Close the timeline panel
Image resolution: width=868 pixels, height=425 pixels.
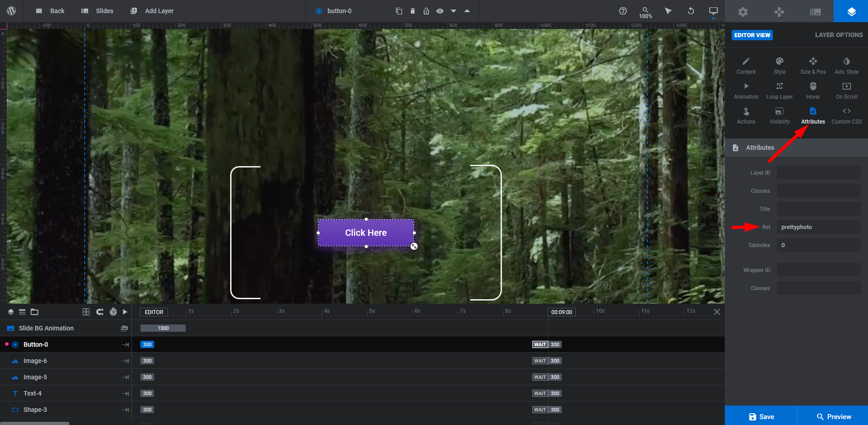[x=717, y=312]
